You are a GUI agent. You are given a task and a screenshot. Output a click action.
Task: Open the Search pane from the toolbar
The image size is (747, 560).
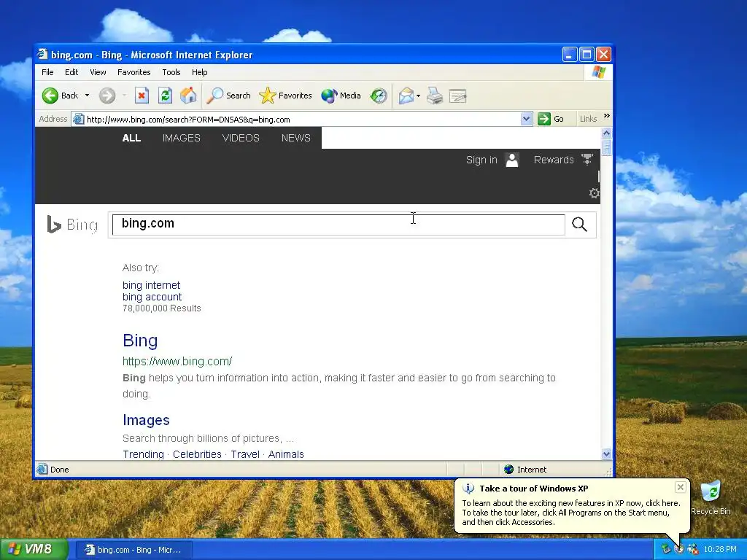coord(228,96)
